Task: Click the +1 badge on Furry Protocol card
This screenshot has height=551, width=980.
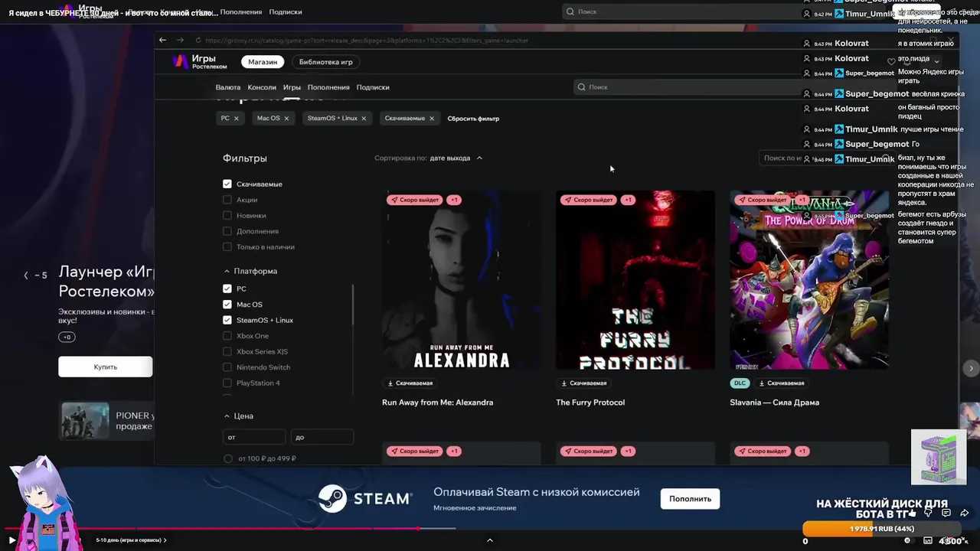Action: pos(627,200)
